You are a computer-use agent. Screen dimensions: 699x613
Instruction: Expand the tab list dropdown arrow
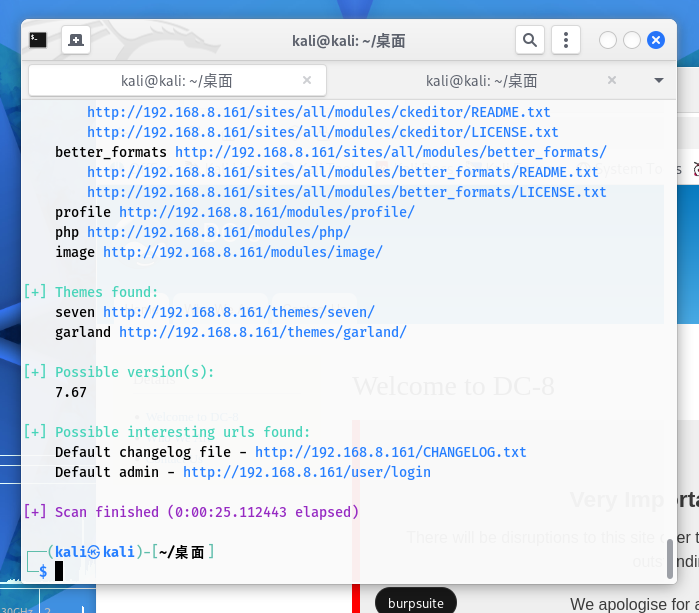(x=658, y=80)
